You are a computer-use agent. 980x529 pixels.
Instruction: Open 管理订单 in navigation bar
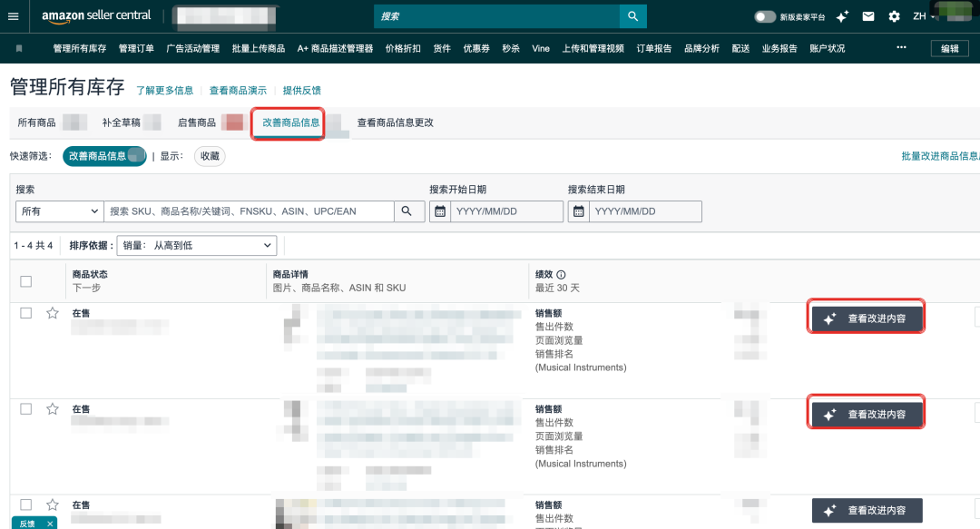[136, 49]
